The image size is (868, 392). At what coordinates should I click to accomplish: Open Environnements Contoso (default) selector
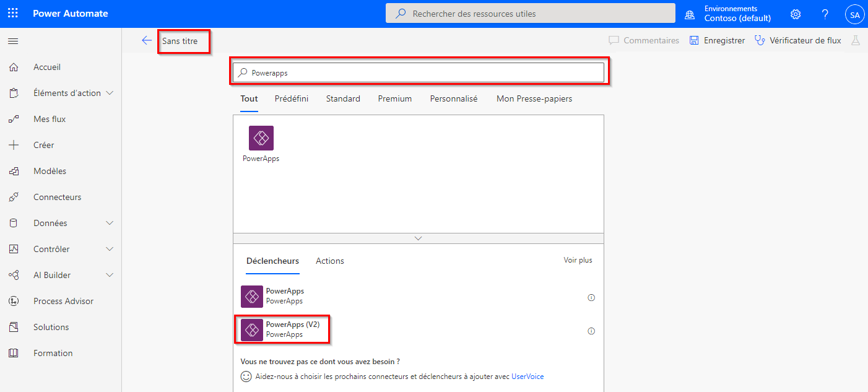pyautogui.click(x=729, y=14)
